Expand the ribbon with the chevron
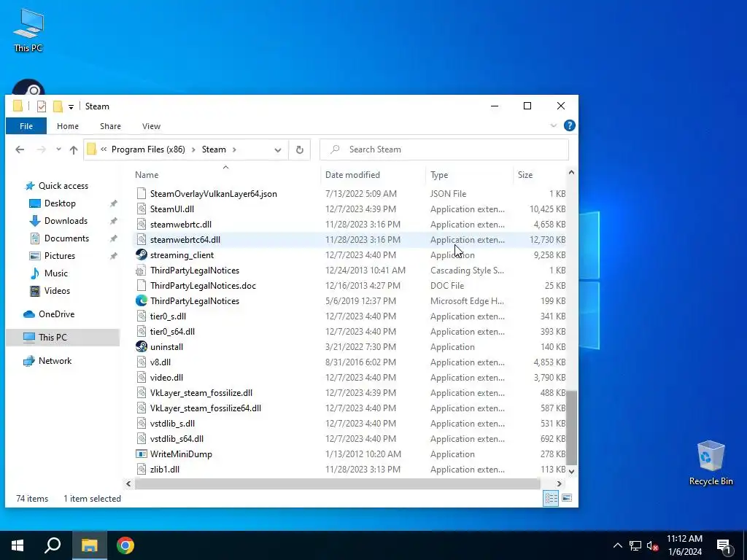 point(553,125)
